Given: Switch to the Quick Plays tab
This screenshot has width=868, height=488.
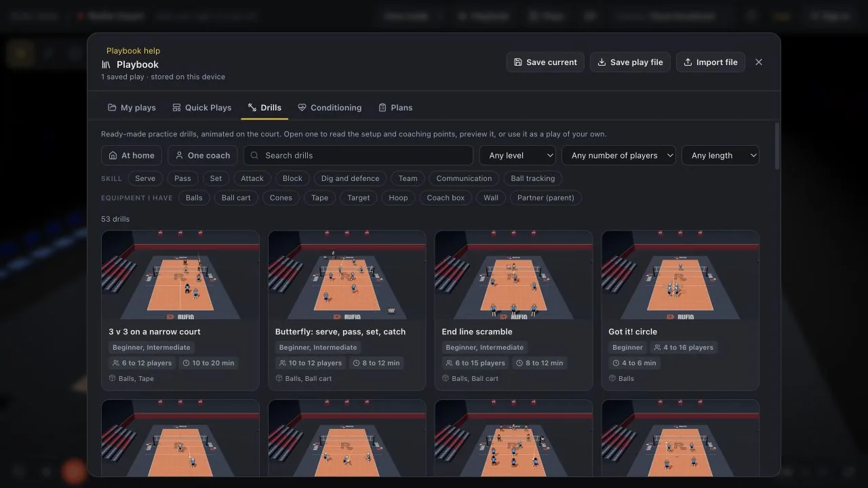Looking at the screenshot, I should 201,108.
